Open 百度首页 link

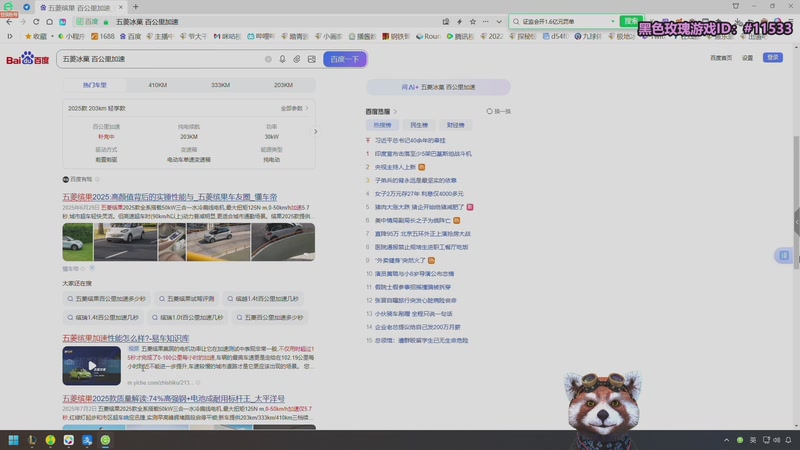(721, 58)
